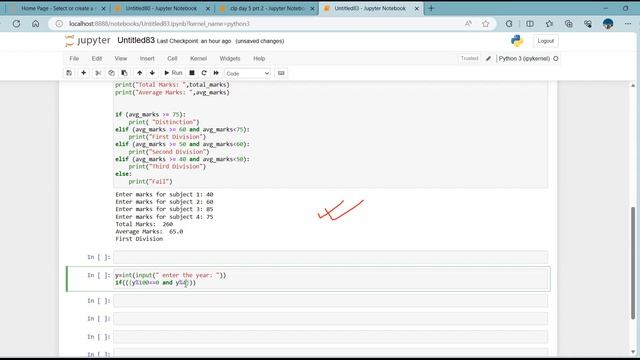Image resolution: width=640 pixels, height=360 pixels.
Task: Switch to clp day 5 notebook tab
Action: click(267, 8)
